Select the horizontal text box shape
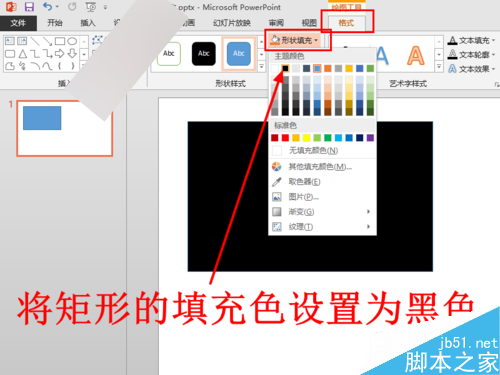This screenshot has width=500, height=375. pyautogui.click(x=10, y=41)
